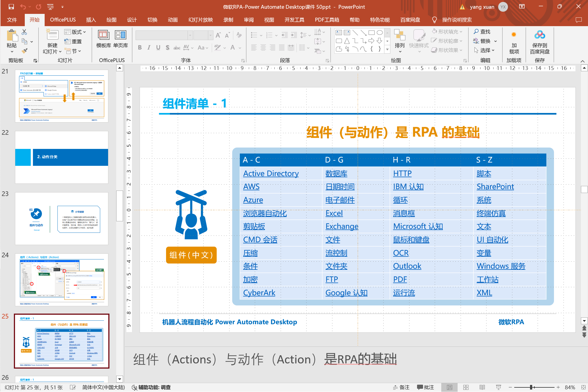Viewport: 588px width, 392px height.
Task: Toggle underline formatting
Action: coord(158,48)
